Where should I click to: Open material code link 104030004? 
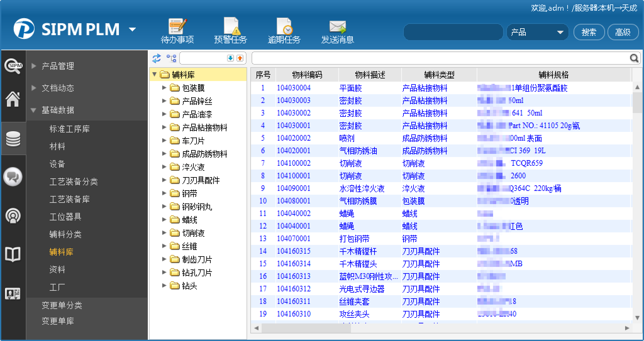point(293,88)
